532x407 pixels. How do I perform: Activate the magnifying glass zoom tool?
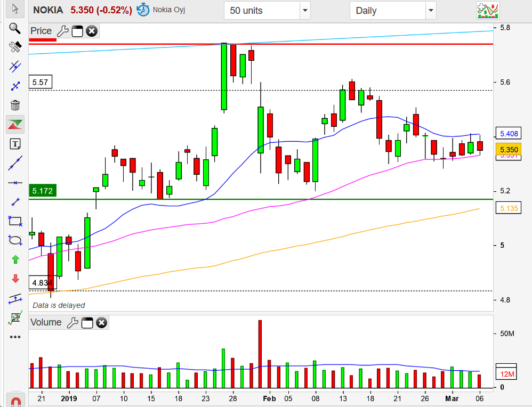point(15,28)
